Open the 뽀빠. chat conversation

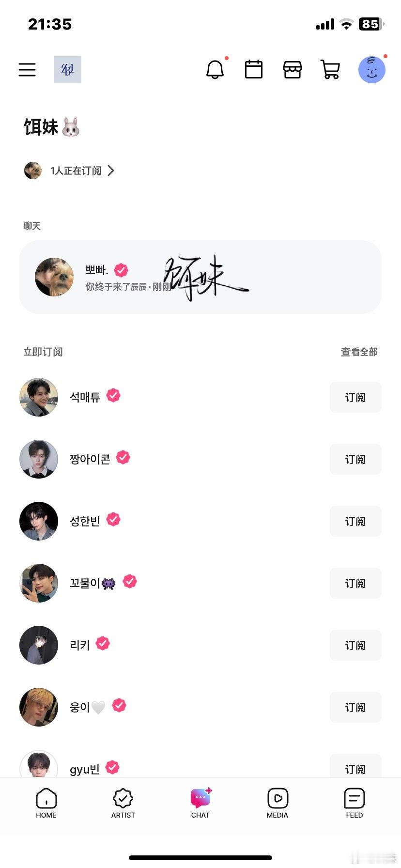click(x=200, y=277)
